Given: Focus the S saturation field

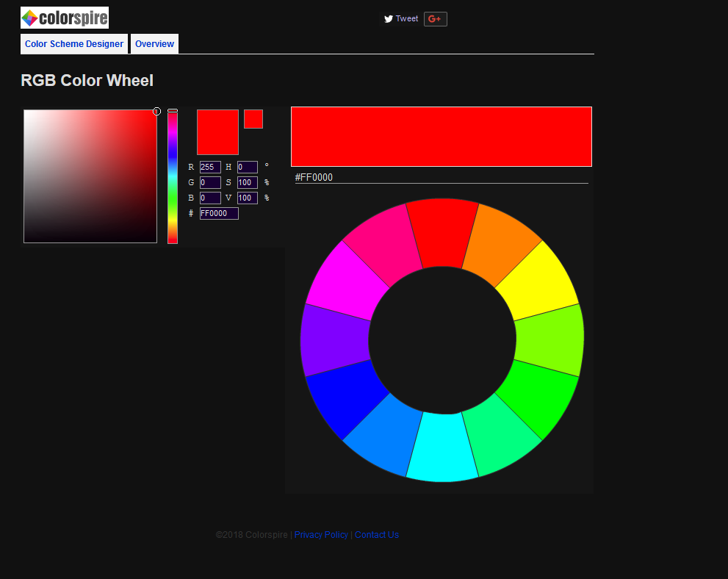Looking at the screenshot, I should point(248,182).
